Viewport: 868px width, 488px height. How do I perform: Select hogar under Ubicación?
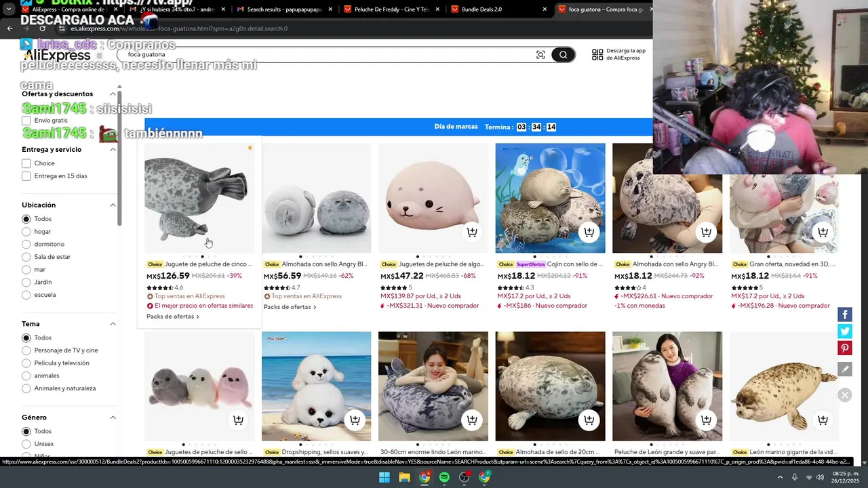click(26, 232)
